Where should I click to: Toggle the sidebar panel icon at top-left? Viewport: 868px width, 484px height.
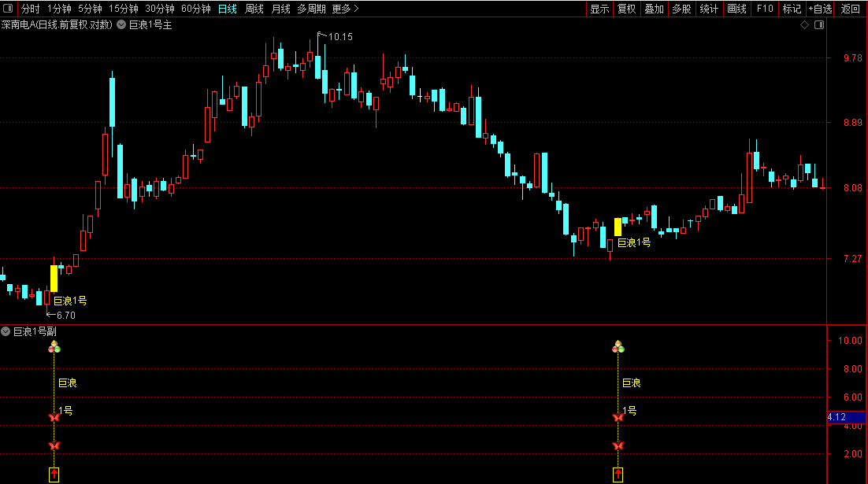8,9
